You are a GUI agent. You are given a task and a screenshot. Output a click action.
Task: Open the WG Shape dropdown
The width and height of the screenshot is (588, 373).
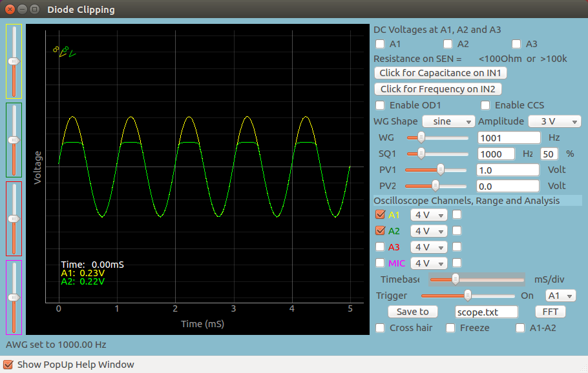point(448,121)
